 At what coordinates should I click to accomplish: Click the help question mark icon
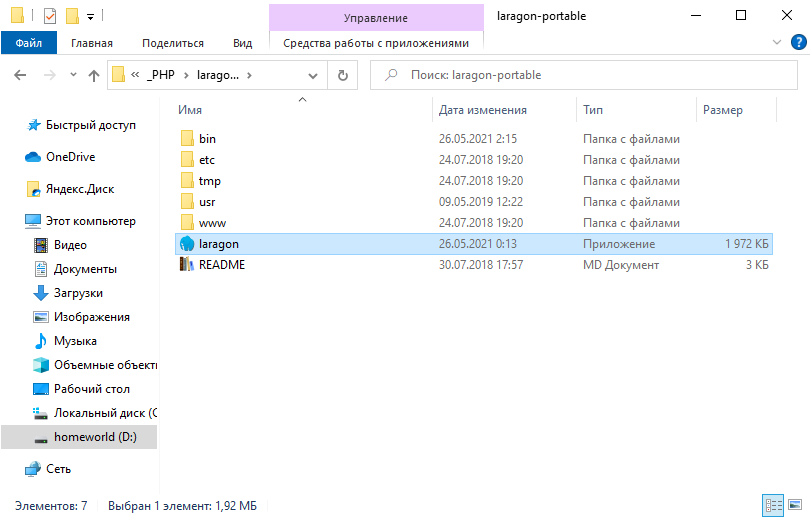pos(799,43)
